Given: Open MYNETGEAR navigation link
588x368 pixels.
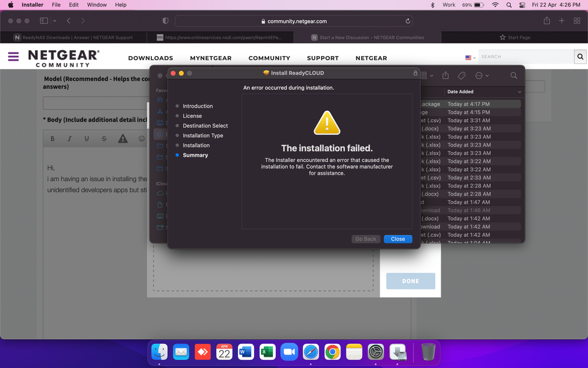Looking at the screenshot, I should tap(211, 58).
